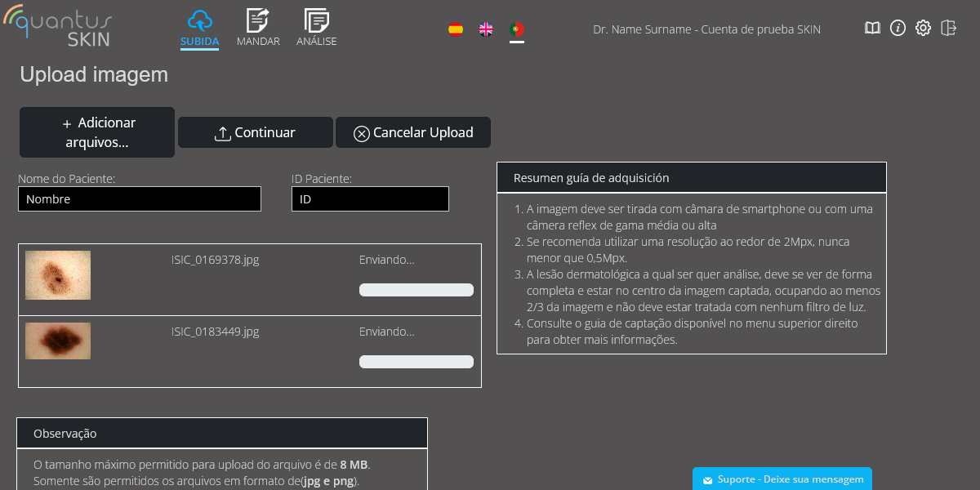Image resolution: width=980 pixels, height=490 pixels.
Task: Click Cancelar Upload button
Action: (413, 132)
